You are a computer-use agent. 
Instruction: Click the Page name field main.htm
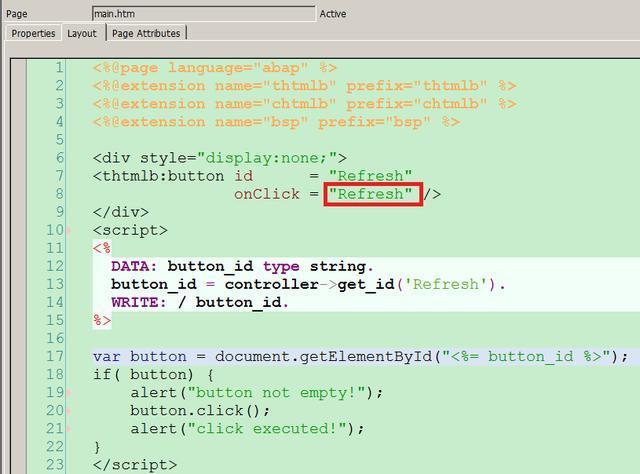point(204,14)
